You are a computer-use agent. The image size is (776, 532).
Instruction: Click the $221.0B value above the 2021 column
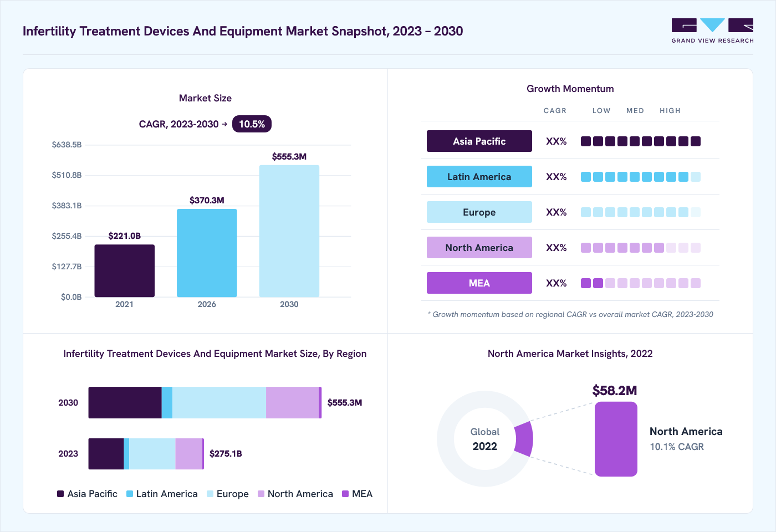125,236
